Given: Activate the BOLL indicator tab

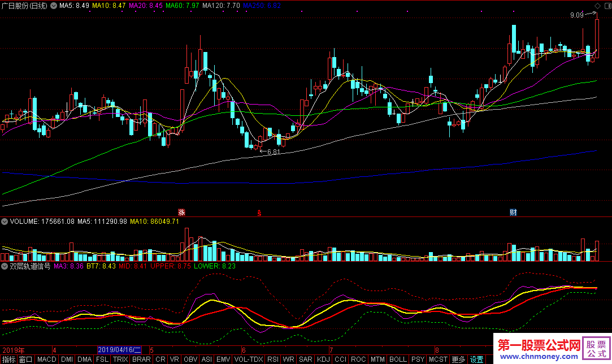Looking at the screenshot, I should (x=398, y=359).
